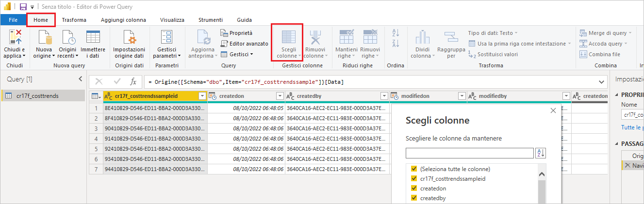Close the Scegli colonne dialog
The image size is (644, 204).
point(553,110)
